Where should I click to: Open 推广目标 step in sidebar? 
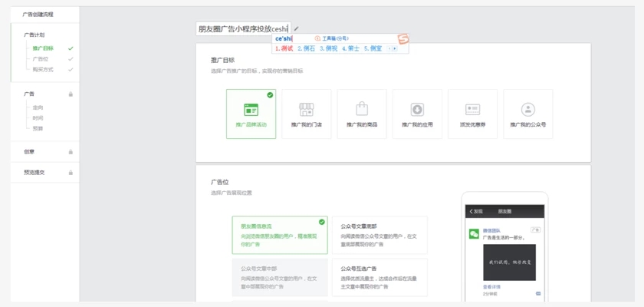pos(43,48)
